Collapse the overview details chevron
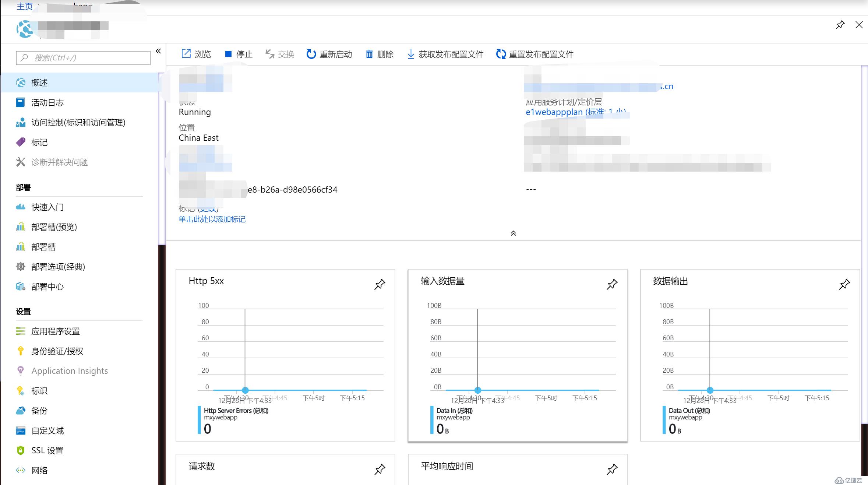 (x=513, y=233)
